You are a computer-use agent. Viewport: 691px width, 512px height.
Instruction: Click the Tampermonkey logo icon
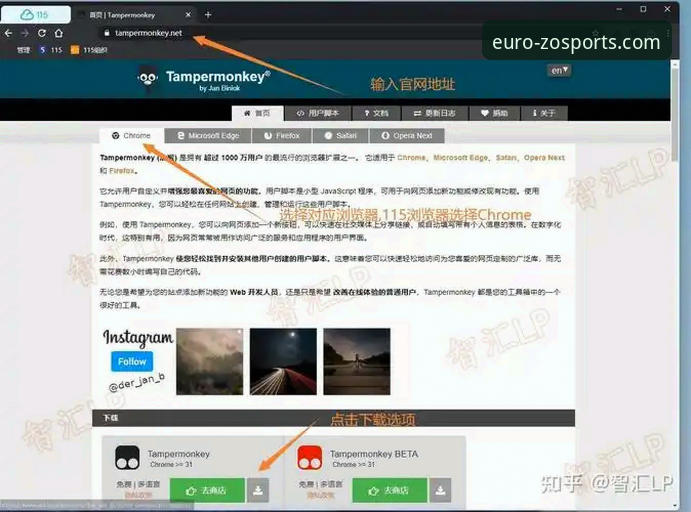[x=148, y=79]
